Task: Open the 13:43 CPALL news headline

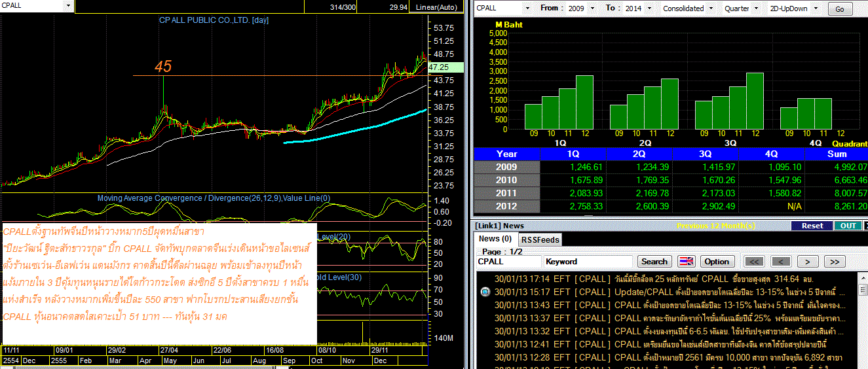Action: pos(670,305)
